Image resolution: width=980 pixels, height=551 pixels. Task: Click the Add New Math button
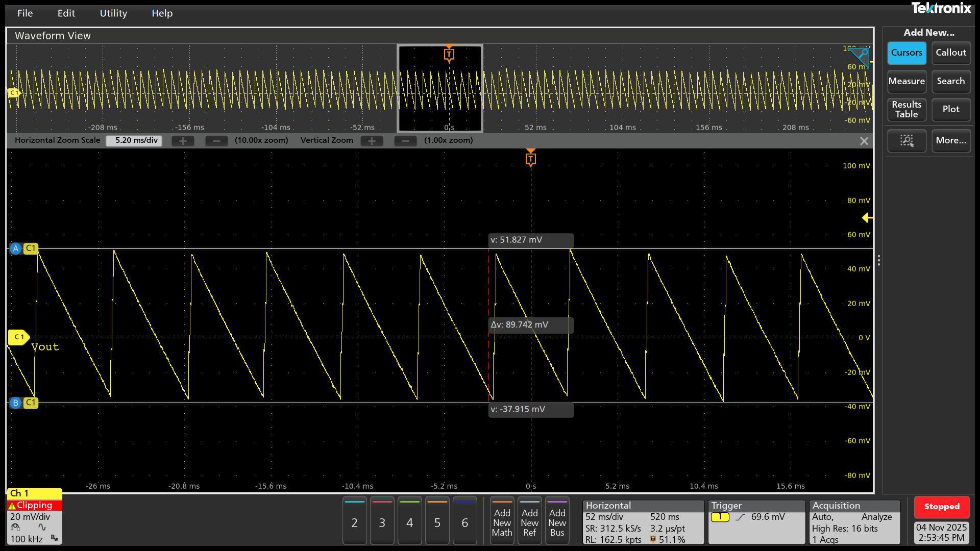[x=502, y=521]
